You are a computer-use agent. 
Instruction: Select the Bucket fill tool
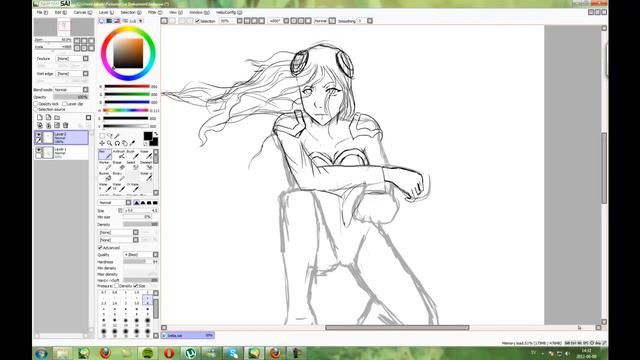click(x=105, y=176)
